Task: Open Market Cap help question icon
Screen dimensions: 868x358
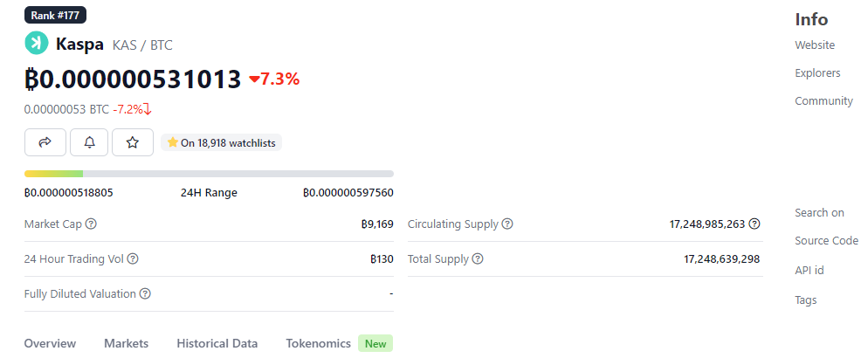Action: click(92, 224)
